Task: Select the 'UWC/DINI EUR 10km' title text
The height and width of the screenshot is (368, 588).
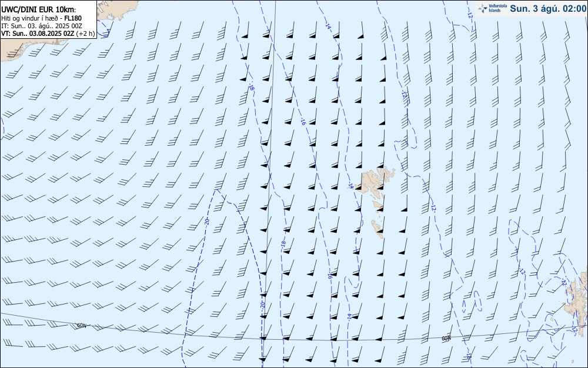Action: (39, 10)
